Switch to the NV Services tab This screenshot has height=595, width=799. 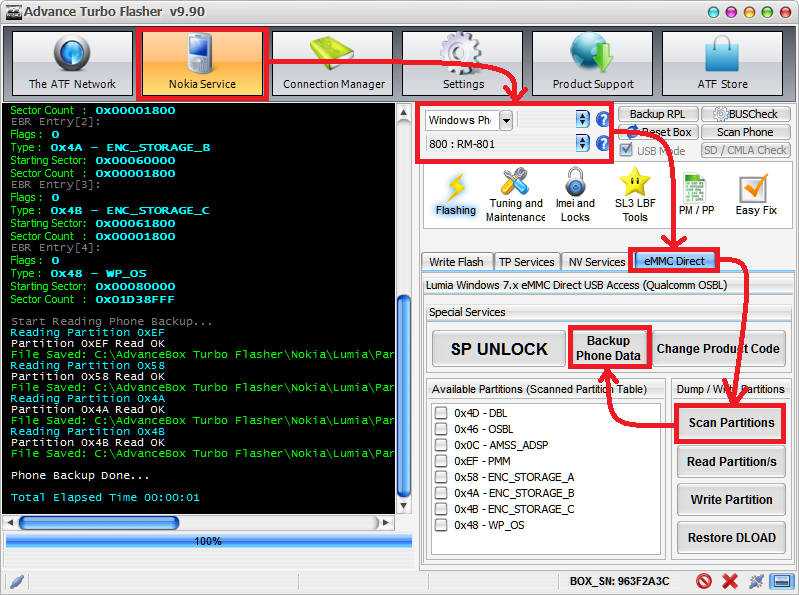[x=596, y=262]
